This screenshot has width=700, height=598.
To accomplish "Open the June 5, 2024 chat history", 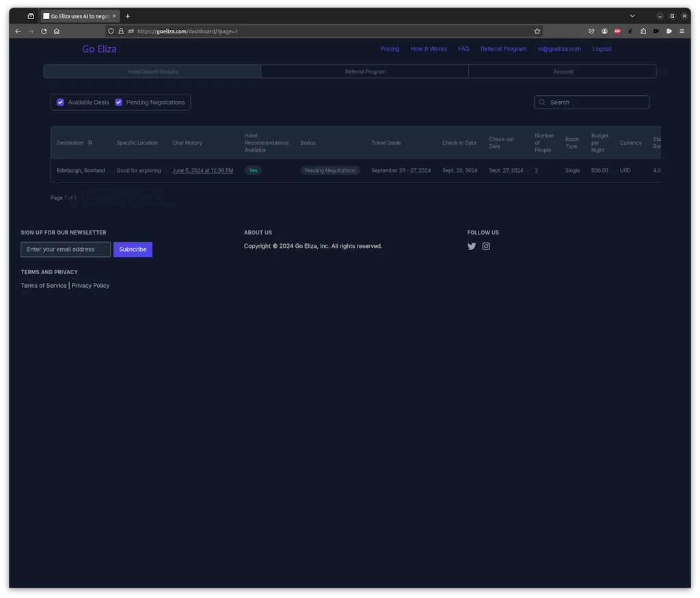I will [x=202, y=171].
